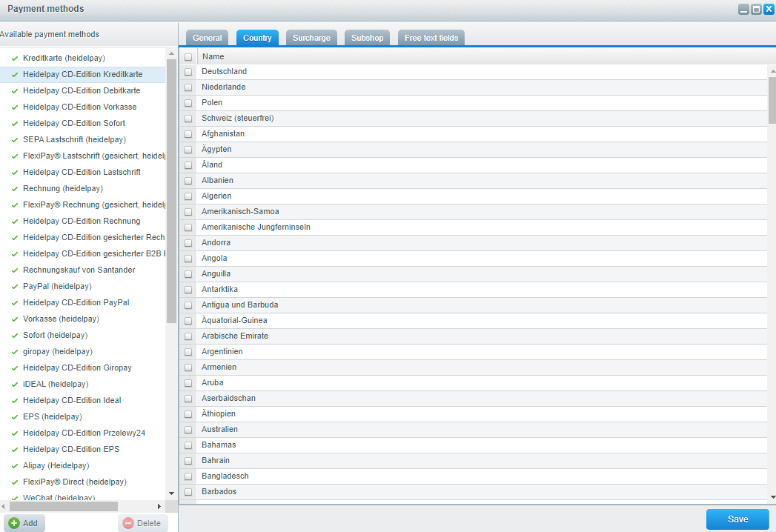Viewport: 776px width, 532px height.
Task: Click green checkmark beside Vorkasse (heidelpay)
Action: [x=15, y=319]
